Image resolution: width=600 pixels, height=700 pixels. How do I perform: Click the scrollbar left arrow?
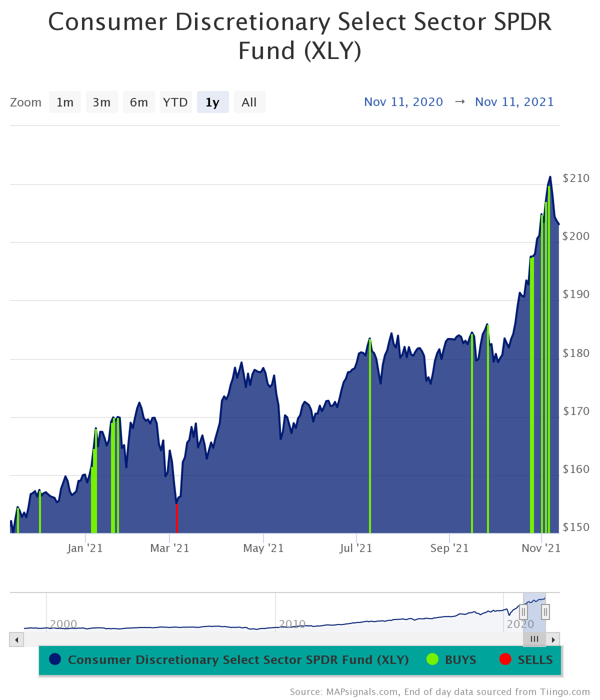[x=16, y=639]
